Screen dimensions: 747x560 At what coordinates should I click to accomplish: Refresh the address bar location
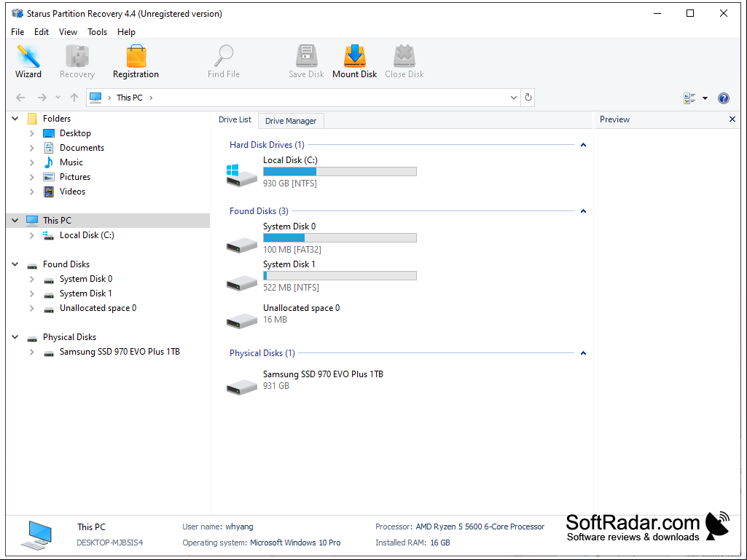click(528, 98)
